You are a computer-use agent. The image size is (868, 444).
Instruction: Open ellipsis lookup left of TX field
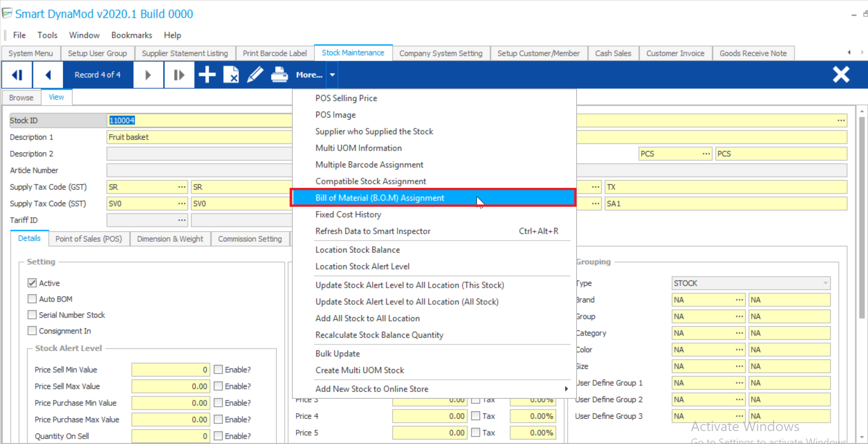(596, 187)
